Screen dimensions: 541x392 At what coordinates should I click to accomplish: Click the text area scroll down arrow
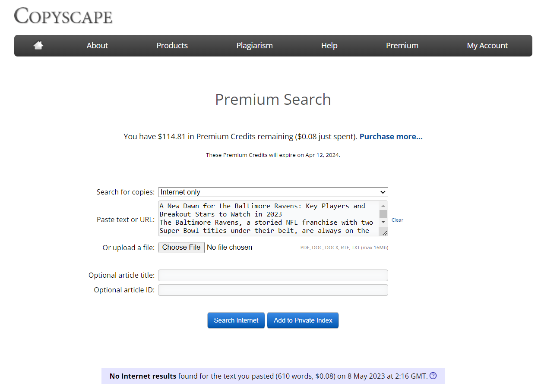tap(383, 222)
